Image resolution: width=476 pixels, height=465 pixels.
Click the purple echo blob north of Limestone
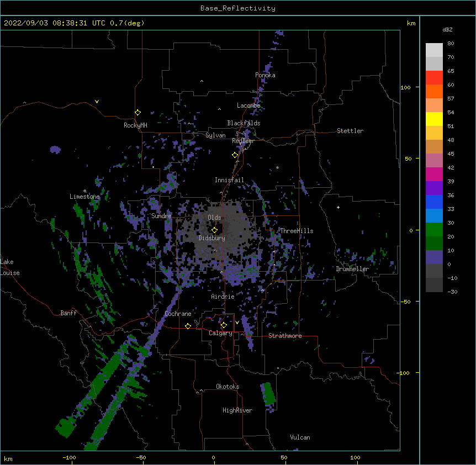click(55, 150)
